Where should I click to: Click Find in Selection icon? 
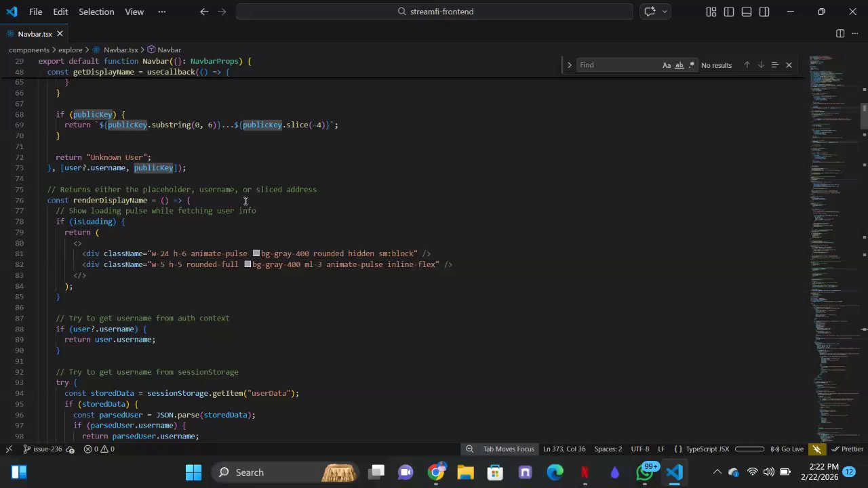click(774, 65)
